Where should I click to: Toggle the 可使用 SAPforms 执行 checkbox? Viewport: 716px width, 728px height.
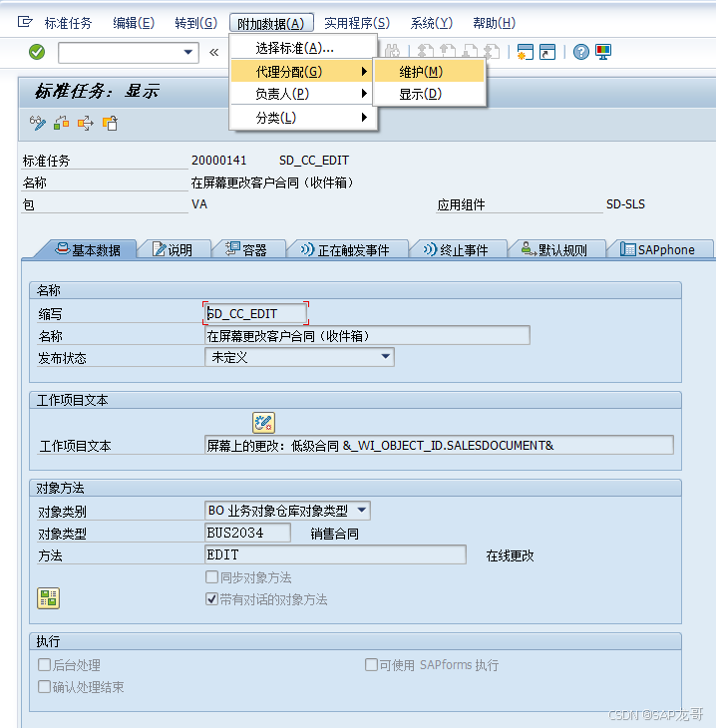tap(371, 664)
